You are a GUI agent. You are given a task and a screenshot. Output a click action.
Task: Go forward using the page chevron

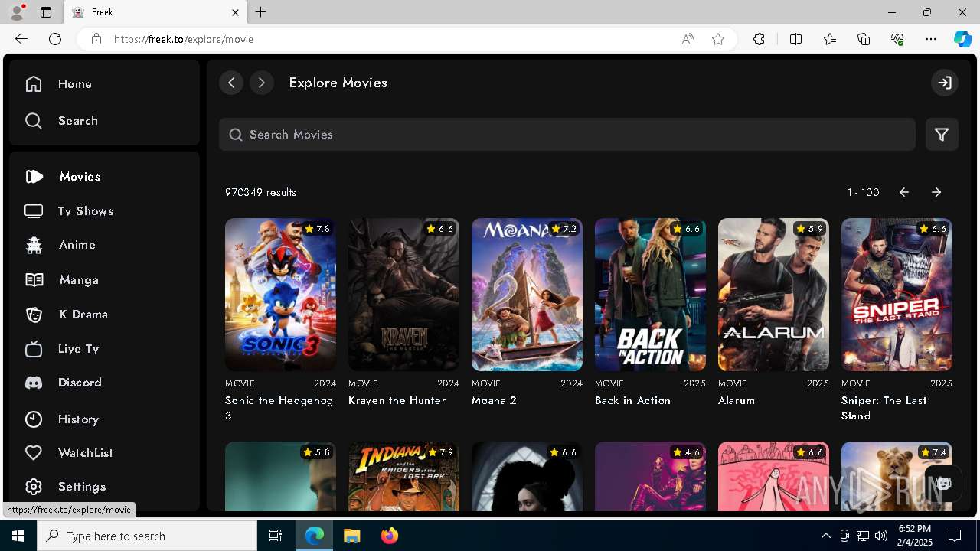pyautogui.click(x=262, y=83)
